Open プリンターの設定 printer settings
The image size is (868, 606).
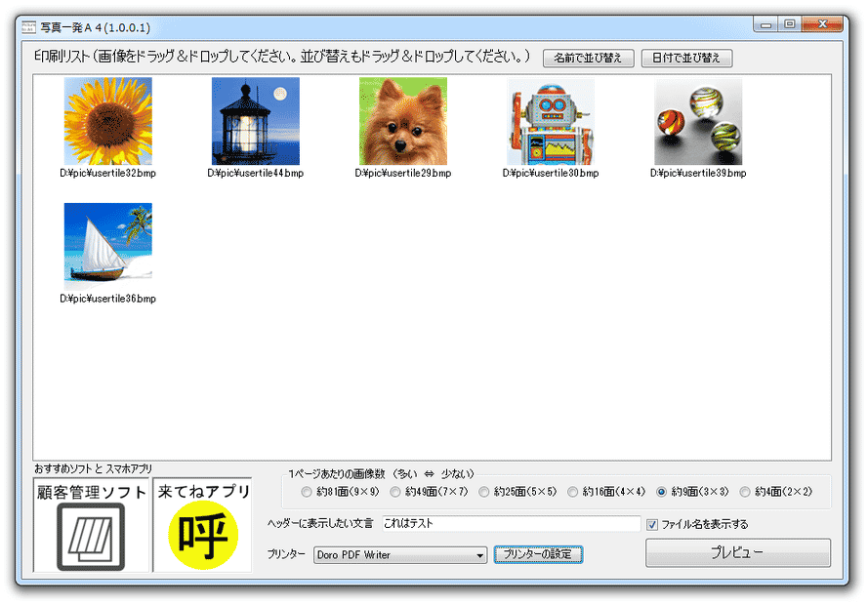(x=538, y=554)
